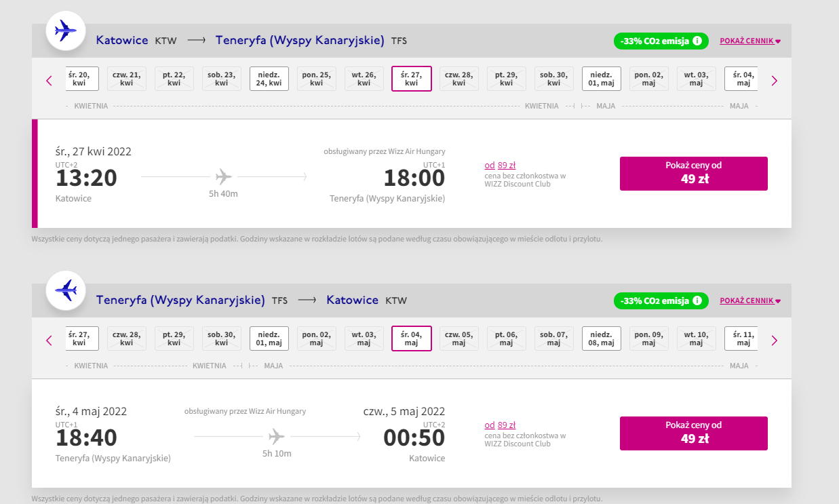This screenshot has height=504, width=839.
Task: Go to previous dates on return calendar
Action: tap(49, 341)
